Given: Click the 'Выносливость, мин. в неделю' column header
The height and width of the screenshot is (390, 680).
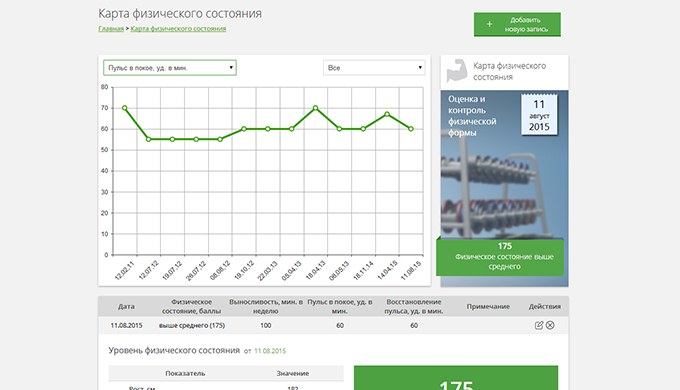Looking at the screenshot, I should [x=266, y=306].
